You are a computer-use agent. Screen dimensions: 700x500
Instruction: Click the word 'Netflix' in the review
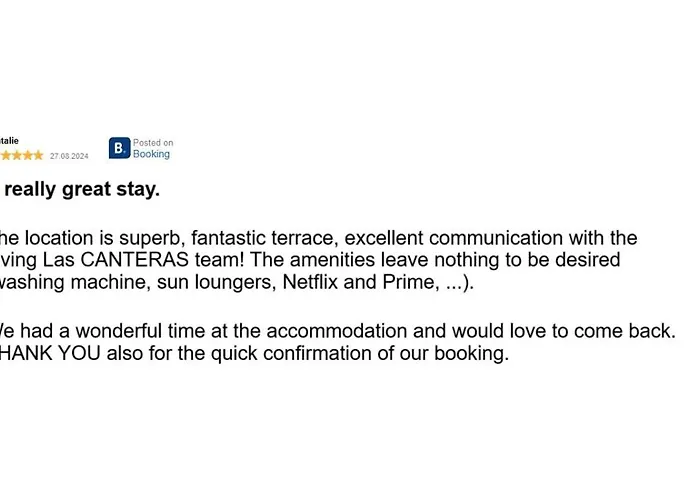coord(311,282)
